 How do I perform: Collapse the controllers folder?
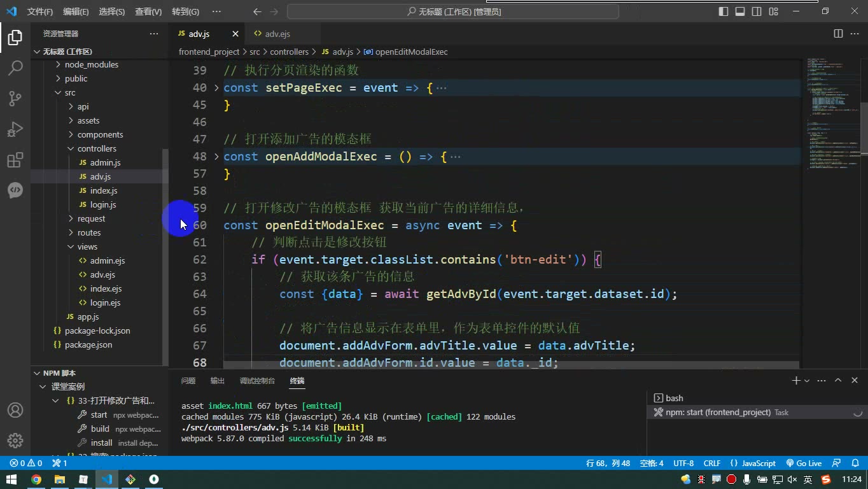pos(97,148)
